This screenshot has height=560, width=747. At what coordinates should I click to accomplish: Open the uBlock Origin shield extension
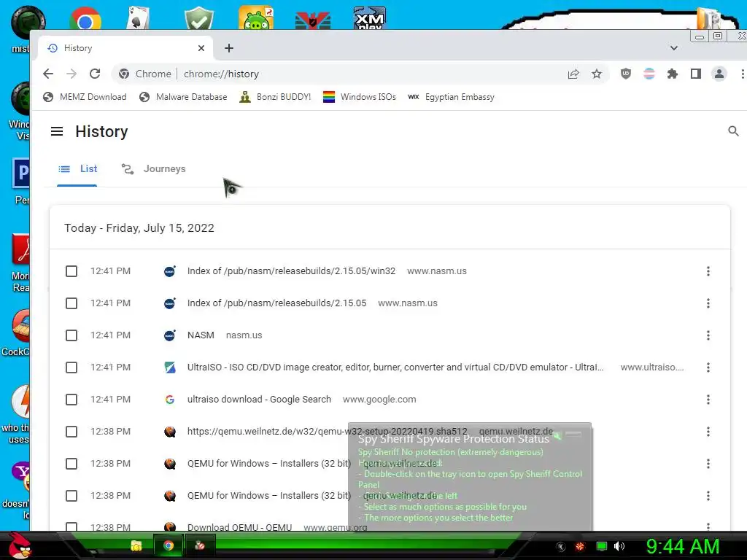tap(625, 74)
